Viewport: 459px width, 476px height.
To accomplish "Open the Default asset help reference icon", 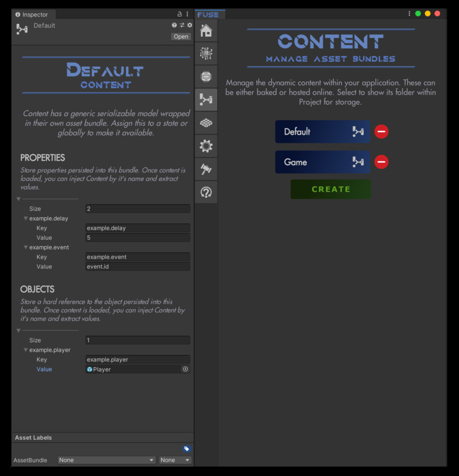I will pyautogui.click(x=174, y=25).
